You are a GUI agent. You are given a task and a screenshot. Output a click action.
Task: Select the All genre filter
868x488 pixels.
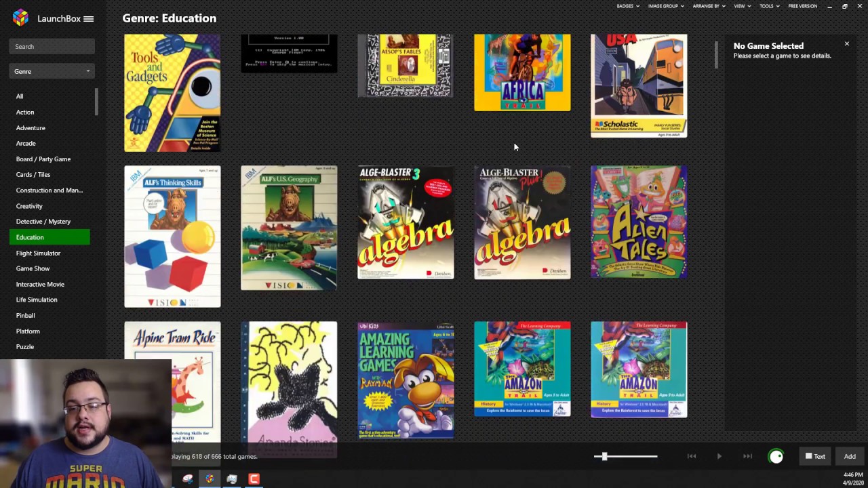click(20, 96)
